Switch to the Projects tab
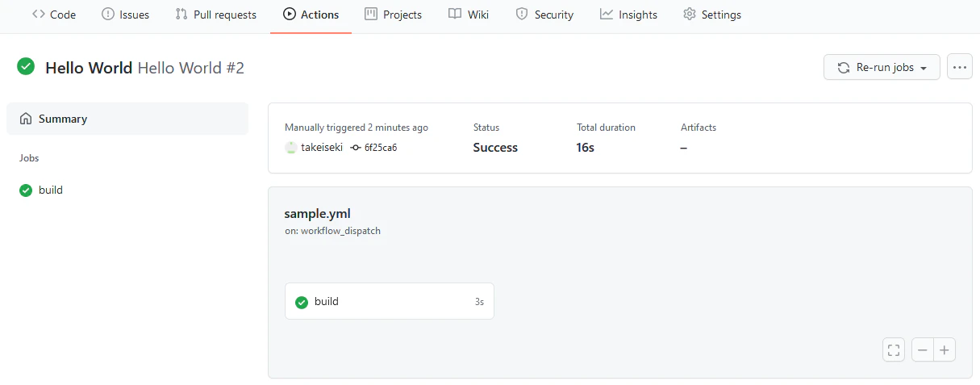The width and height of the screenshot is (980, 385). click(394, 15)
